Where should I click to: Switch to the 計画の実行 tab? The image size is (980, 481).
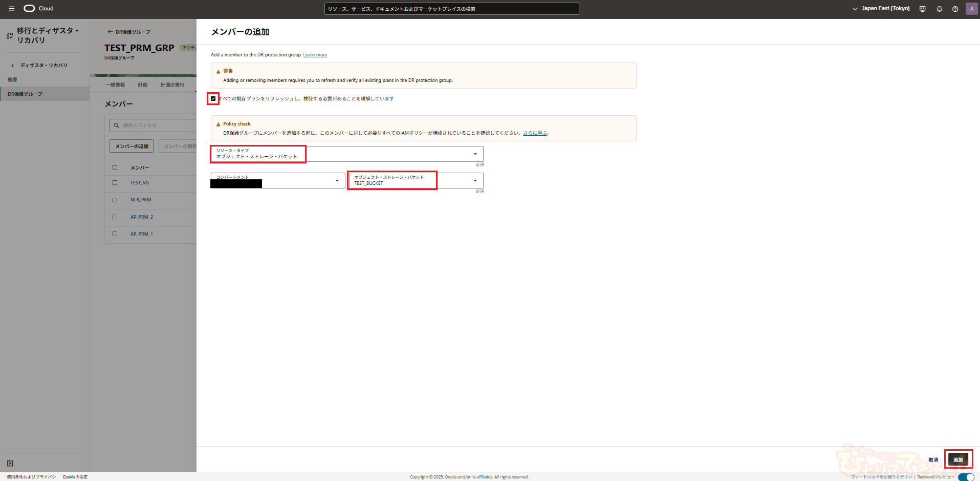pos(172,85)
